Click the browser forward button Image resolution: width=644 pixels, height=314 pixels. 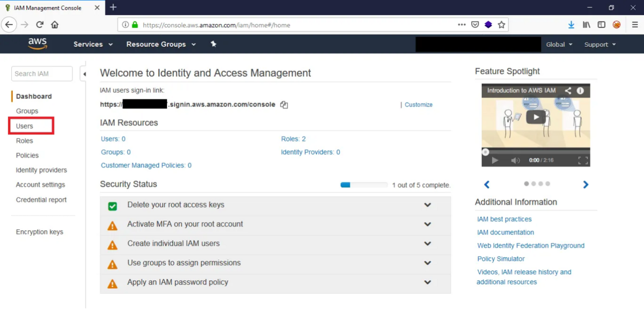tap(25, 25)
